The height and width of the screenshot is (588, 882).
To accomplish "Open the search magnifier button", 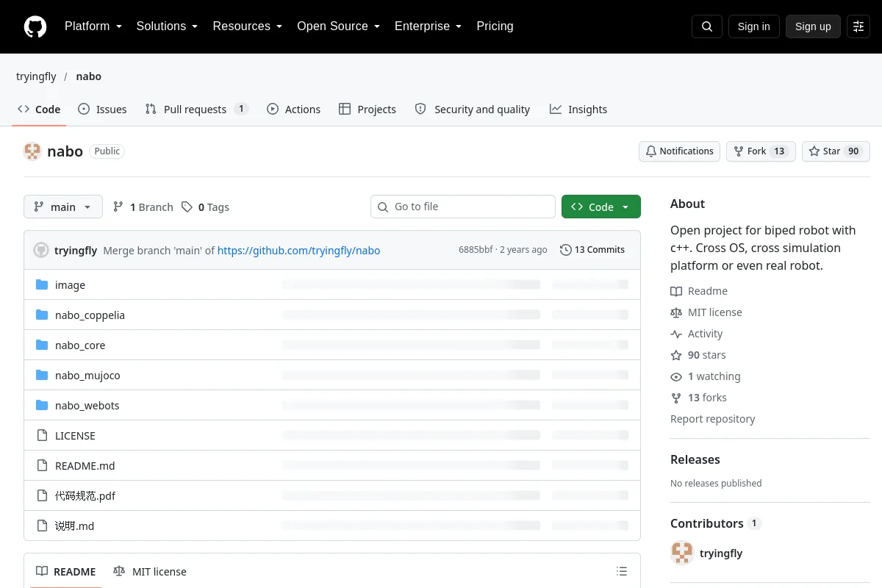I will pyautogui.click(x=707, y=26).
